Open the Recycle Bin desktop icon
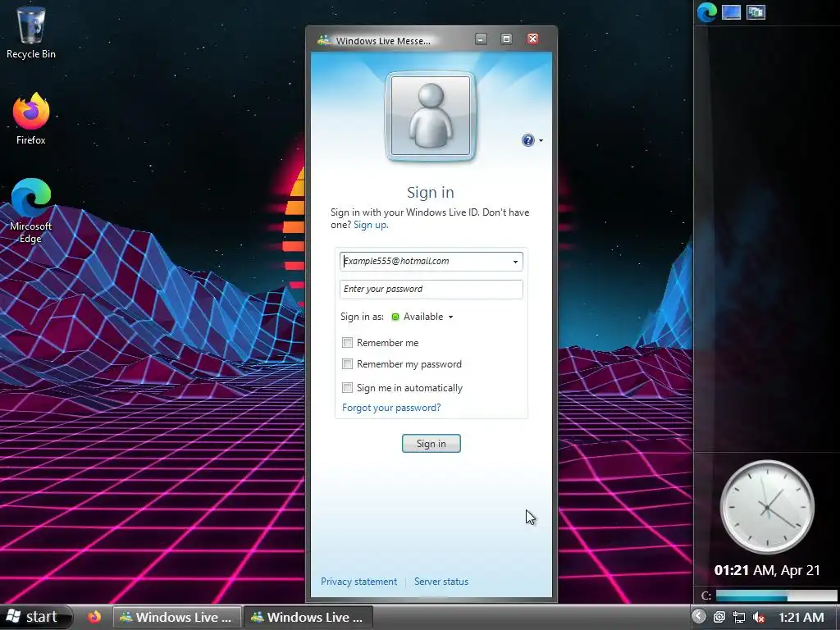 (31, 31)
